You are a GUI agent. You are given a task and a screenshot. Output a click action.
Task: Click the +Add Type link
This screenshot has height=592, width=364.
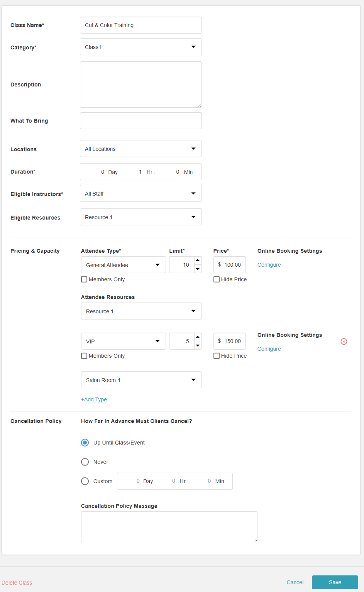pyautogui.click(x=94, y=399)
